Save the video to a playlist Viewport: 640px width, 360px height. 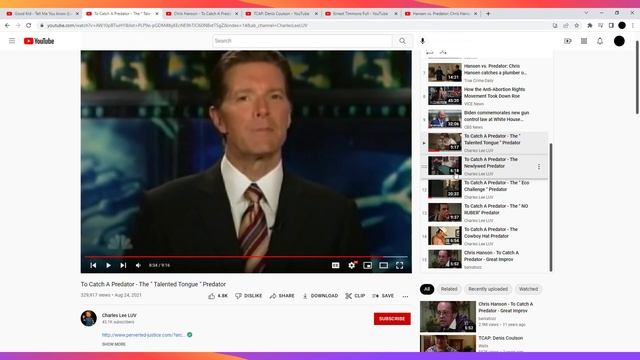(x=383, y=296)
